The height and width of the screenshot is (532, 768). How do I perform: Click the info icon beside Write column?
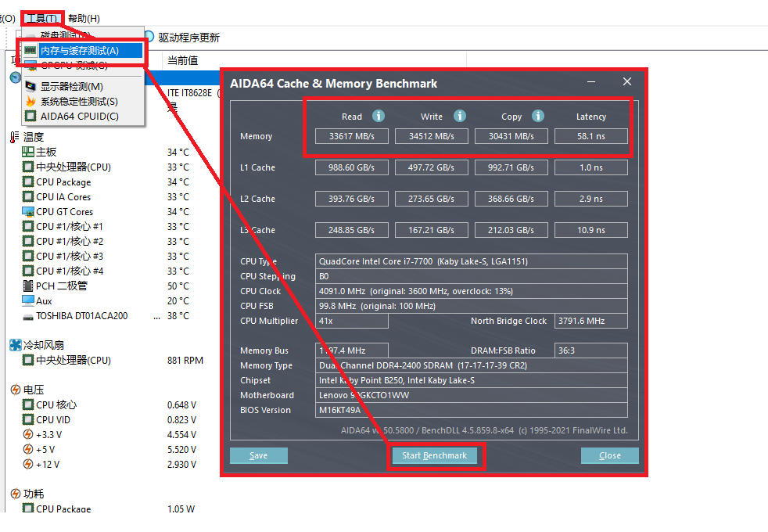click(x=460, y=117)
